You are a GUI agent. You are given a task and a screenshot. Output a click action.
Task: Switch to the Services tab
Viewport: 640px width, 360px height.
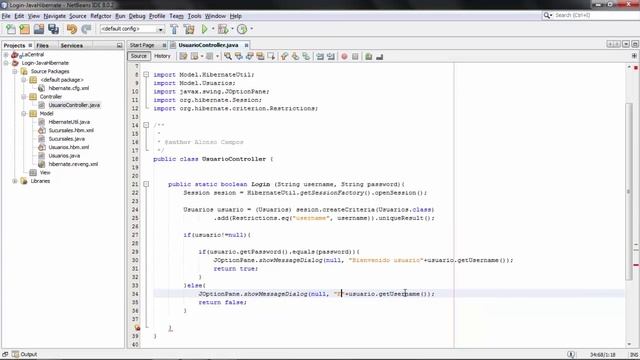tap(72, 46)
